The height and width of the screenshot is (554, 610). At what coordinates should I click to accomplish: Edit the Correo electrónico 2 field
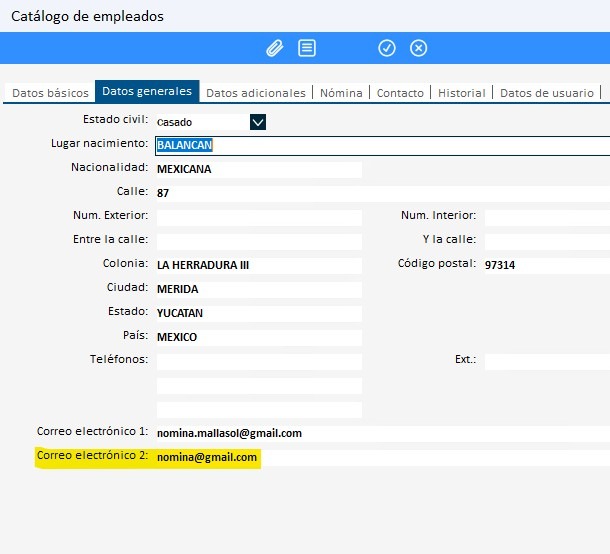point(380,458)
